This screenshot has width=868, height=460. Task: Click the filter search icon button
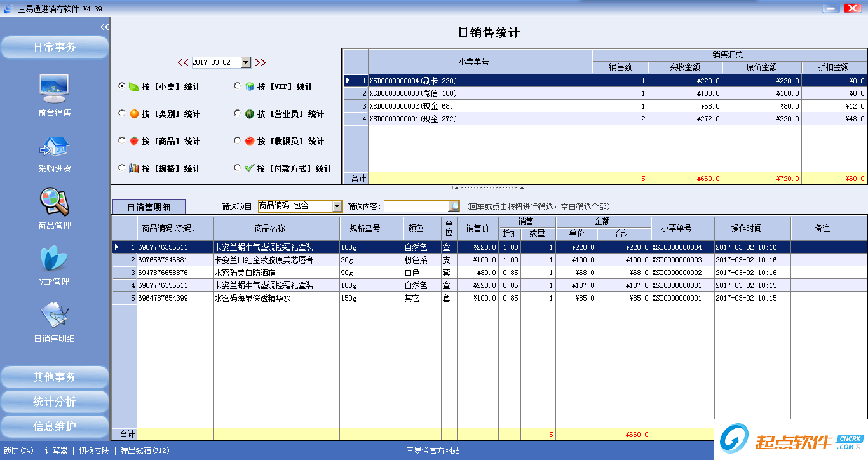(x=454, y=206)
